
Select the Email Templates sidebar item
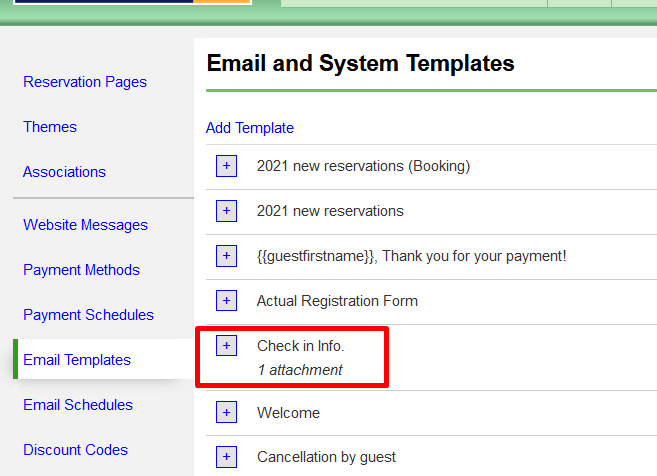pyautogui.click(x=77, y=360)
